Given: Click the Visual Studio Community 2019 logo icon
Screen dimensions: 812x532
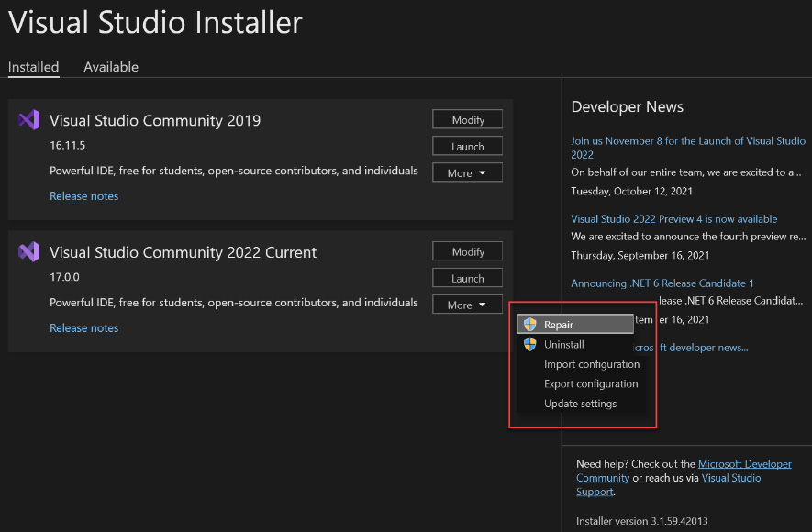Looking at the screenshot, I should 29,120.
